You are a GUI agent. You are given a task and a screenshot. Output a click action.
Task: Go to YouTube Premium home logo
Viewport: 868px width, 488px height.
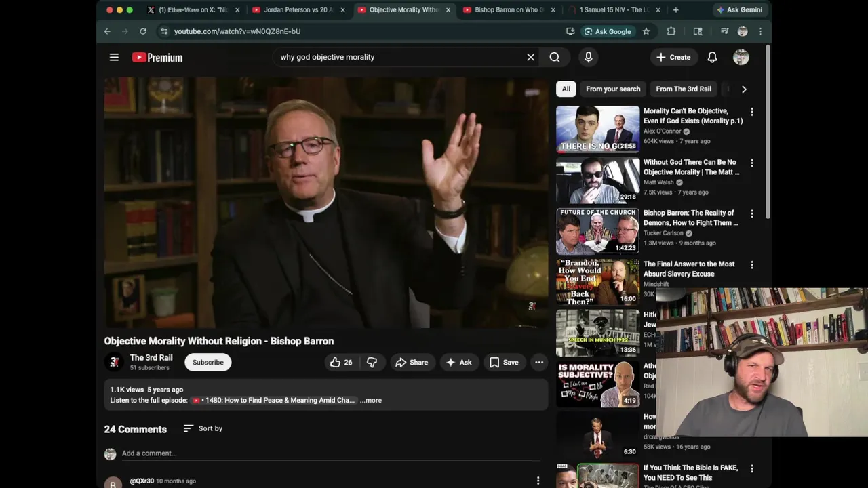[x=157, y=58]
